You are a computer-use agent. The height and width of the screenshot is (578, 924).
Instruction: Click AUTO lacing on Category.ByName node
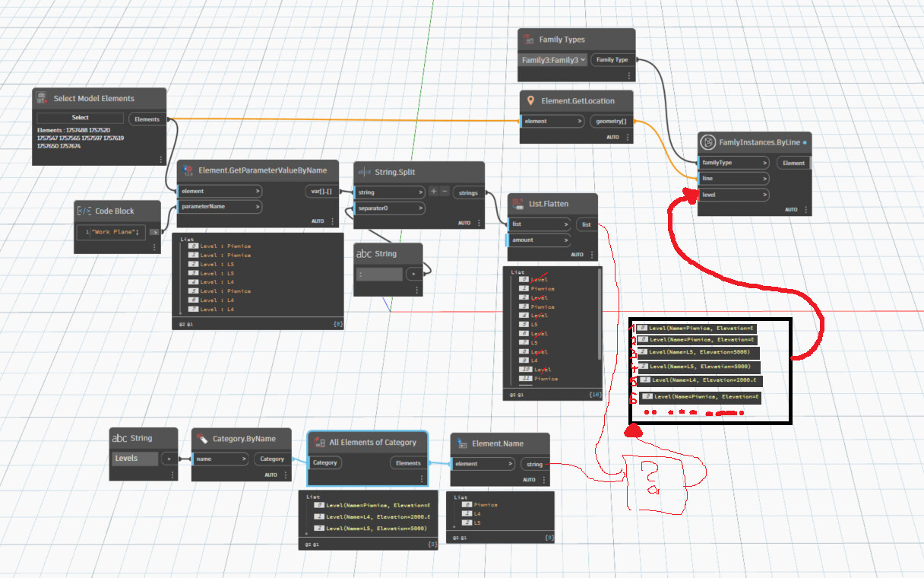[x=271, y=475]
